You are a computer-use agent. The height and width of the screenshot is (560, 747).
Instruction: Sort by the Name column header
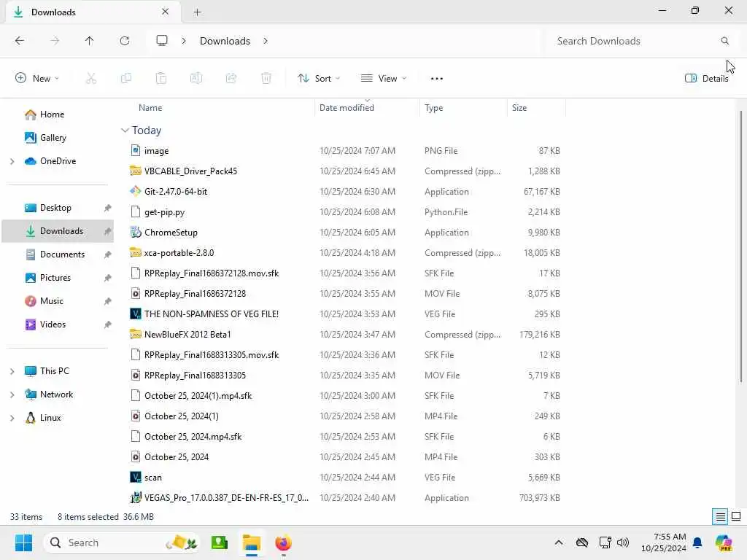click(150, 108)
